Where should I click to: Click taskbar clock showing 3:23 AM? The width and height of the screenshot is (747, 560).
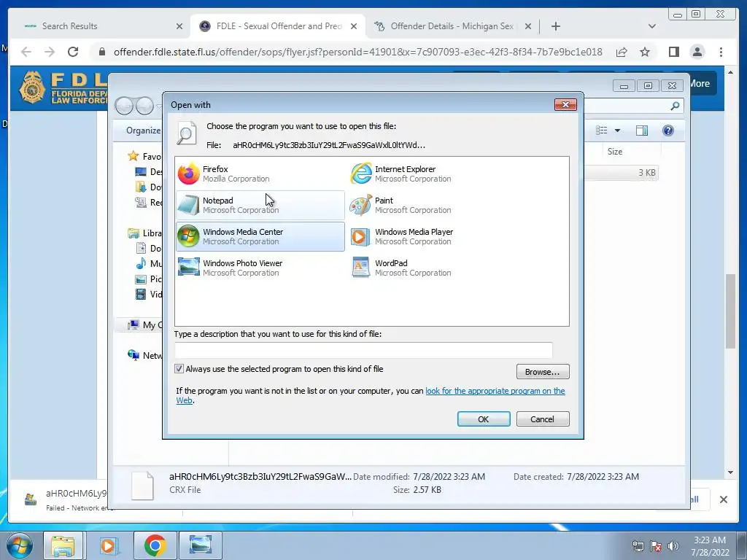click(x=709, y=546)
